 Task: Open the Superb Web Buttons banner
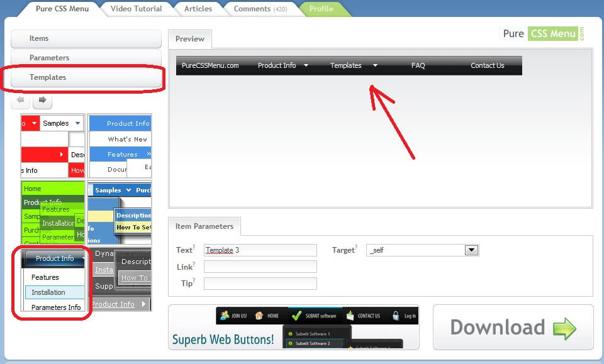294,327
